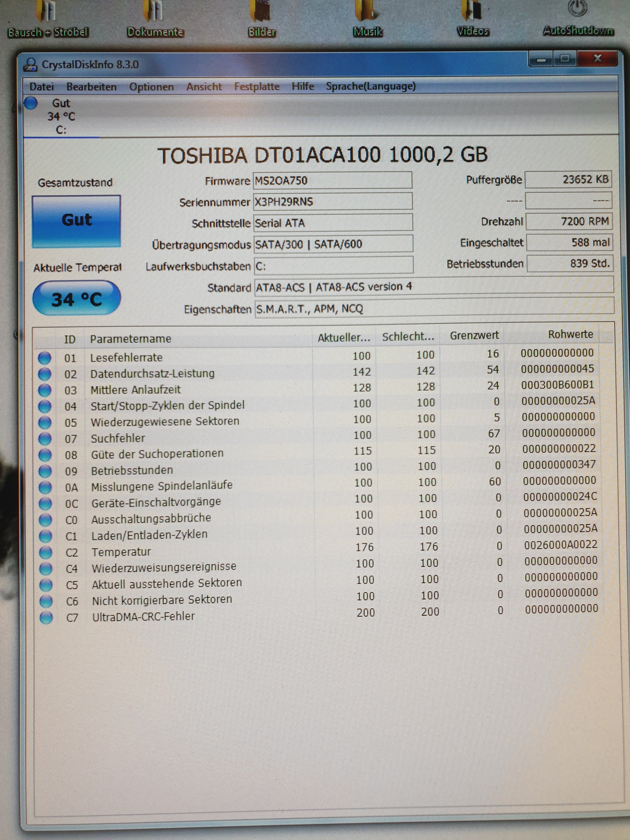Open the Optionen menu
Viewport: 630px width, 840px height.
[x=151, y=87]
